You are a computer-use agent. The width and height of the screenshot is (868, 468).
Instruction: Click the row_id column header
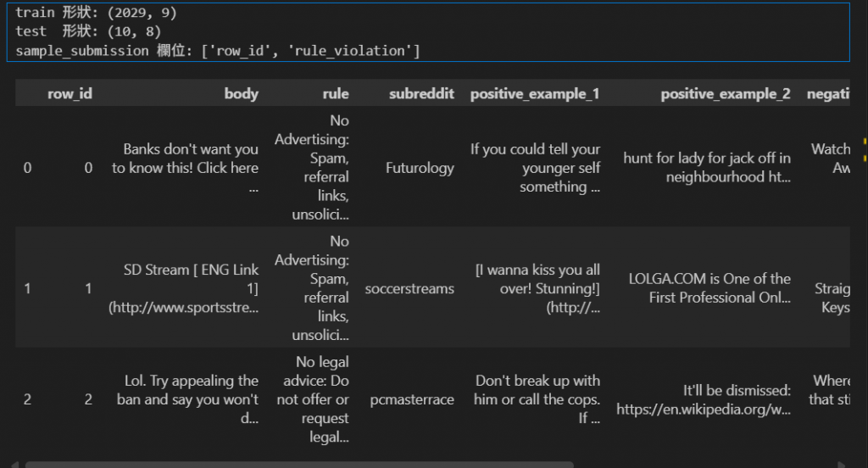[x=70, y=94]
